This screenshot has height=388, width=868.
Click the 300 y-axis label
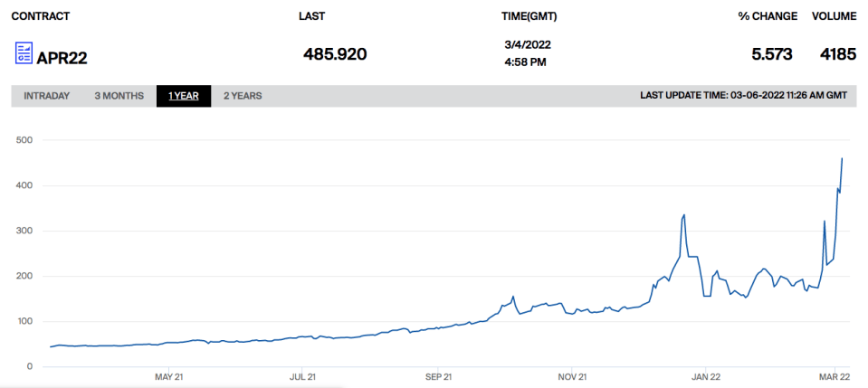26,231
